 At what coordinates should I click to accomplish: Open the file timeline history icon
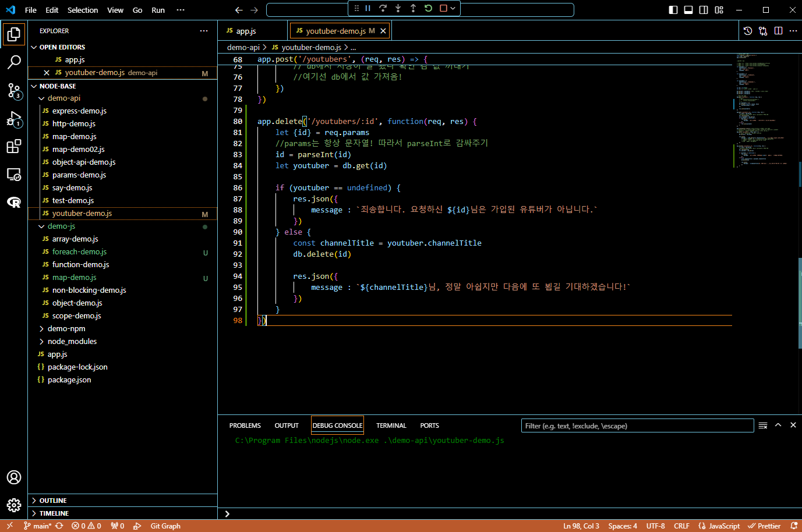748,31
